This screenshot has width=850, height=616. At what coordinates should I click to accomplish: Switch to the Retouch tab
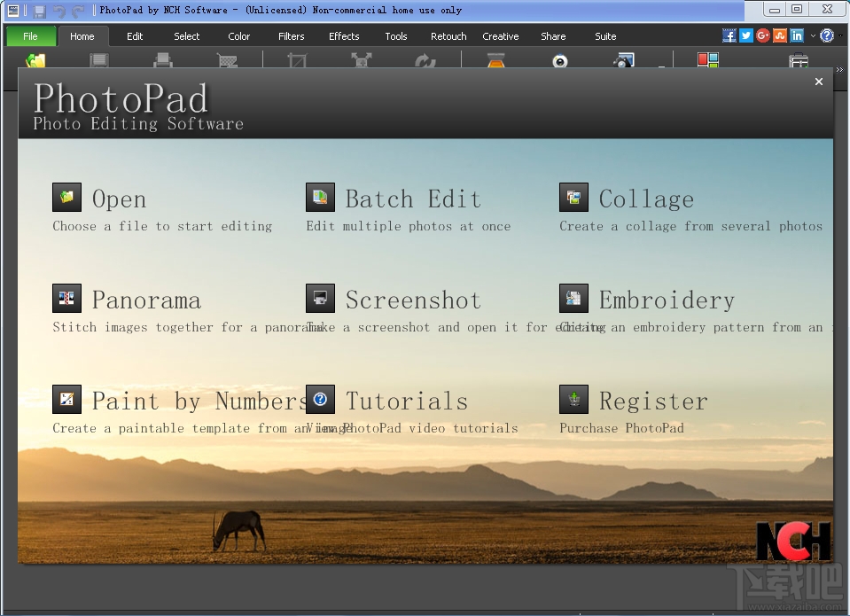click(x=448, y=36)
